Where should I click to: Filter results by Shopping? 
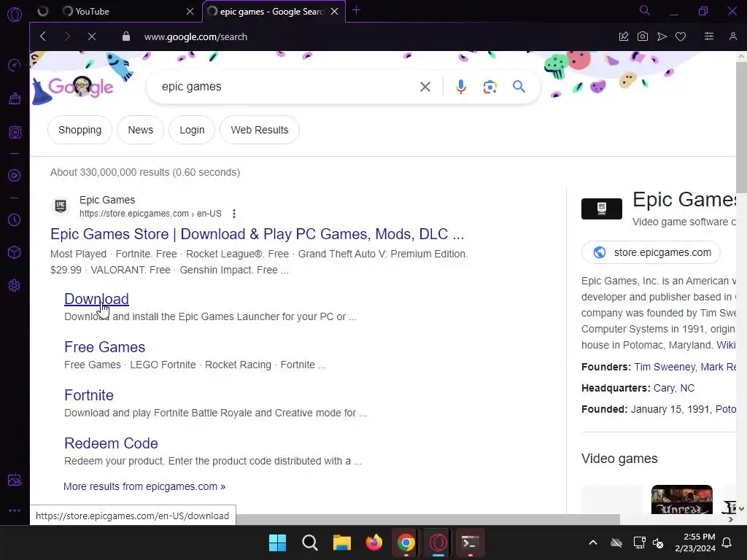[x=80, y=130]
